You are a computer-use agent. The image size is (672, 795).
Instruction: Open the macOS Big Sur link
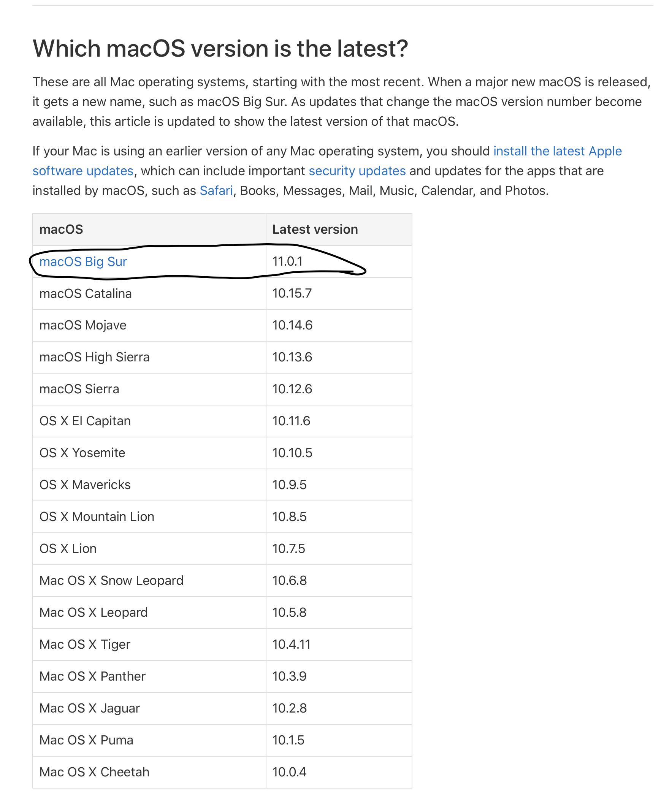pos(82,262)
